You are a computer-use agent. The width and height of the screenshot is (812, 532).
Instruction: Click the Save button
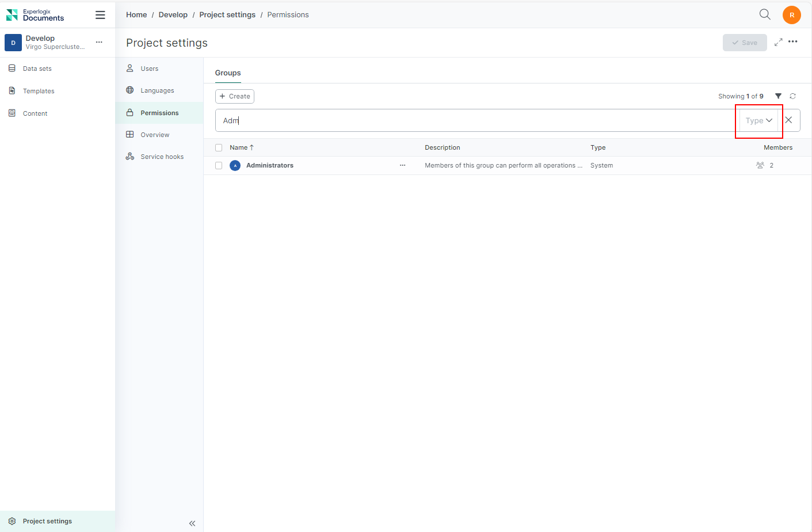coord(745,43)
